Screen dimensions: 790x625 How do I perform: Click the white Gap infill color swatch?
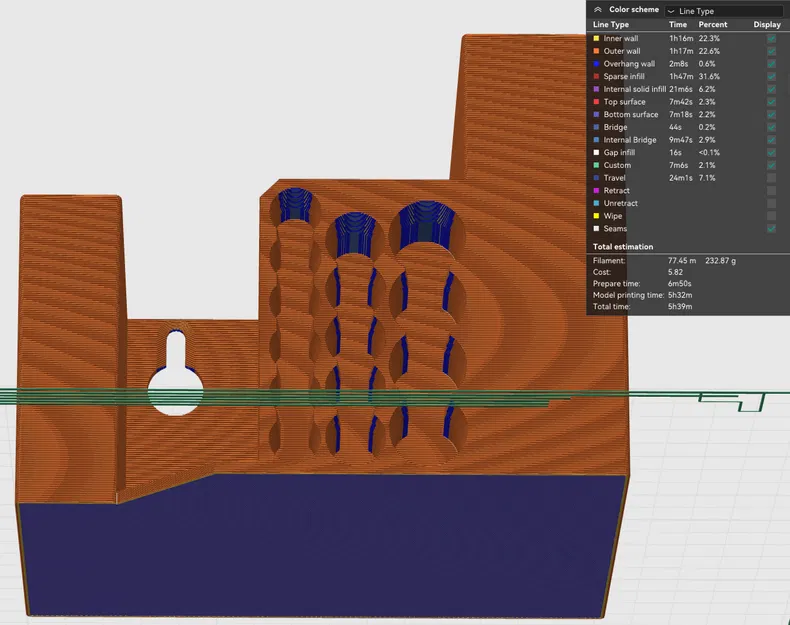pos(597,152)
